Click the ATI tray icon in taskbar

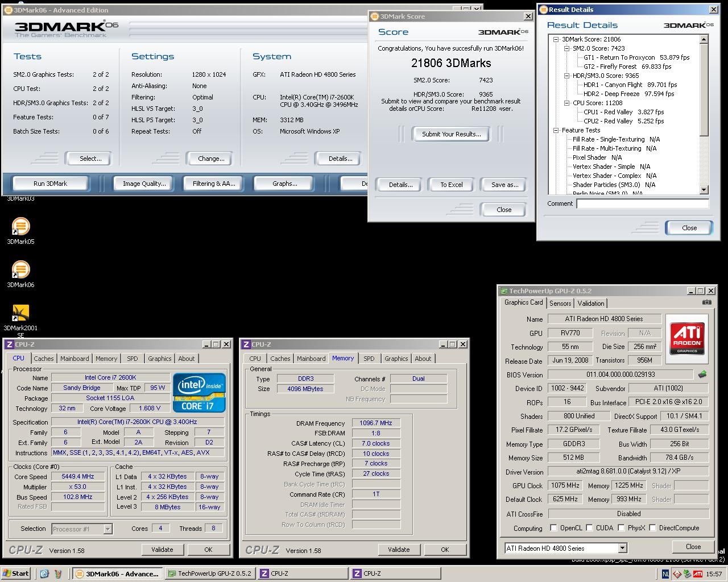[x=697, y=574]
